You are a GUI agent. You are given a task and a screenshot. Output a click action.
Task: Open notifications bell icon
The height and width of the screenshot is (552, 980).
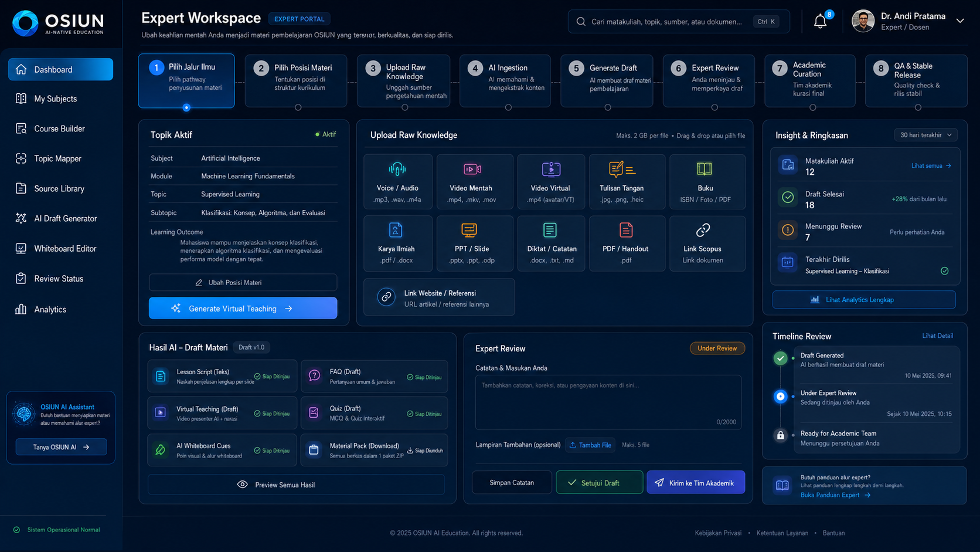(x=820, y=22)
